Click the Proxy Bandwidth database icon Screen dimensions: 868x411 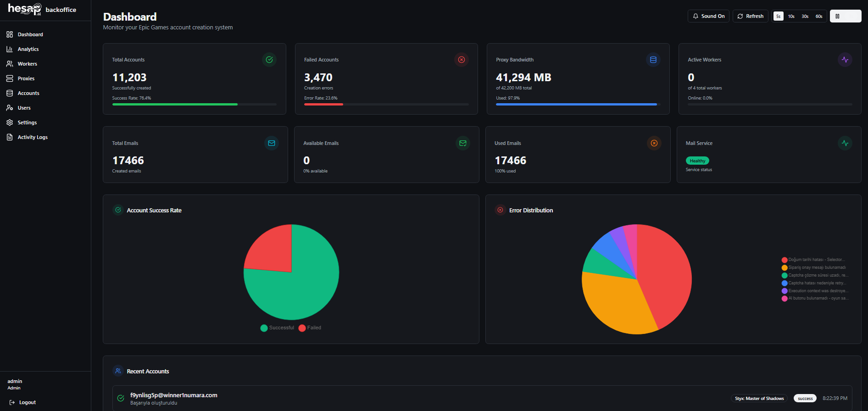(x=653, y=60)
